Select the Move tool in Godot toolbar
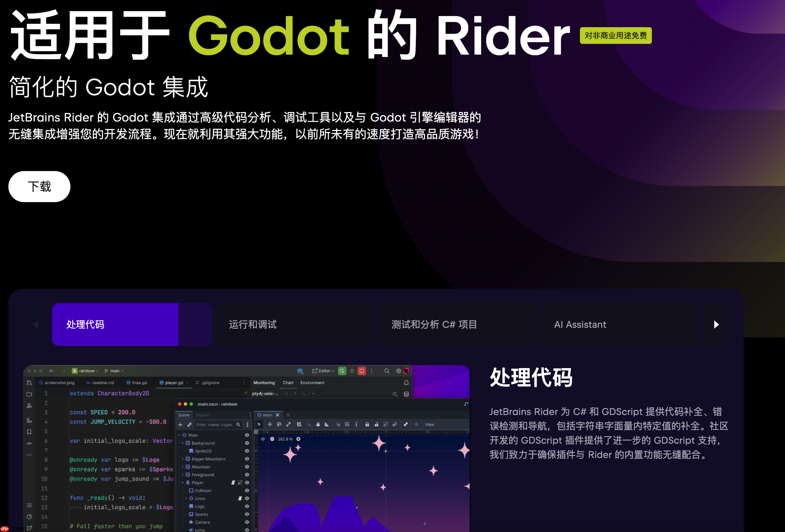 point(270,425)
